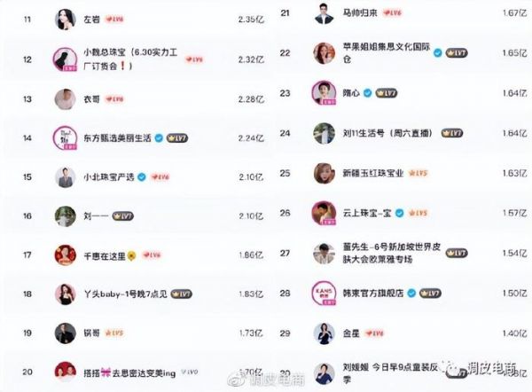This screenshot has height=392, width=532.
Task: Click the LV7 badge next to 随心
Action: [x=386, y=93]
